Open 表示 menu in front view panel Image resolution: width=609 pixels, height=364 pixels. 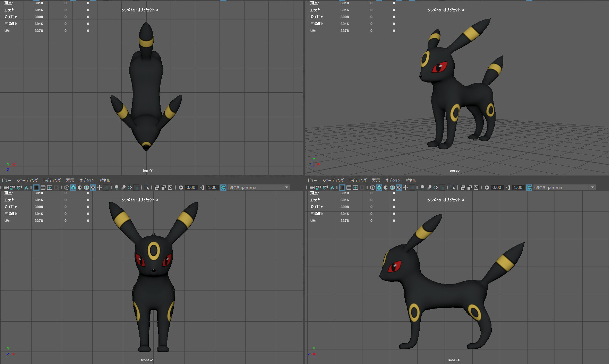70,181
